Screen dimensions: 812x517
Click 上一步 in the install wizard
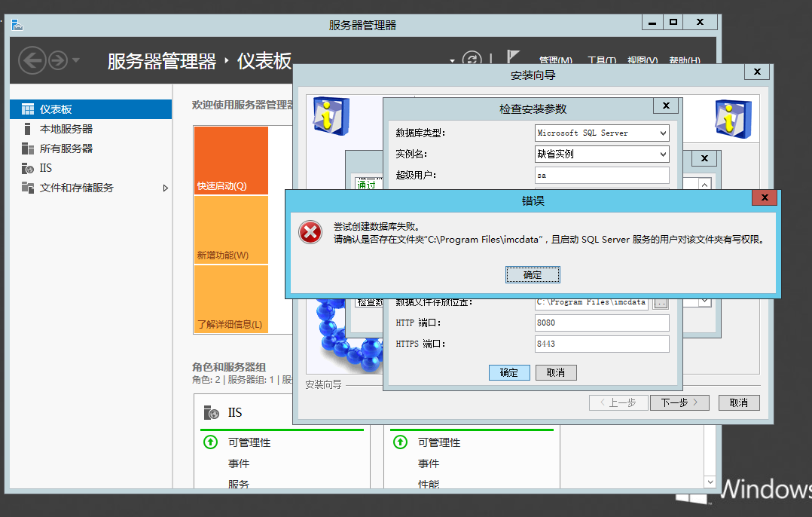click(619, 402)
